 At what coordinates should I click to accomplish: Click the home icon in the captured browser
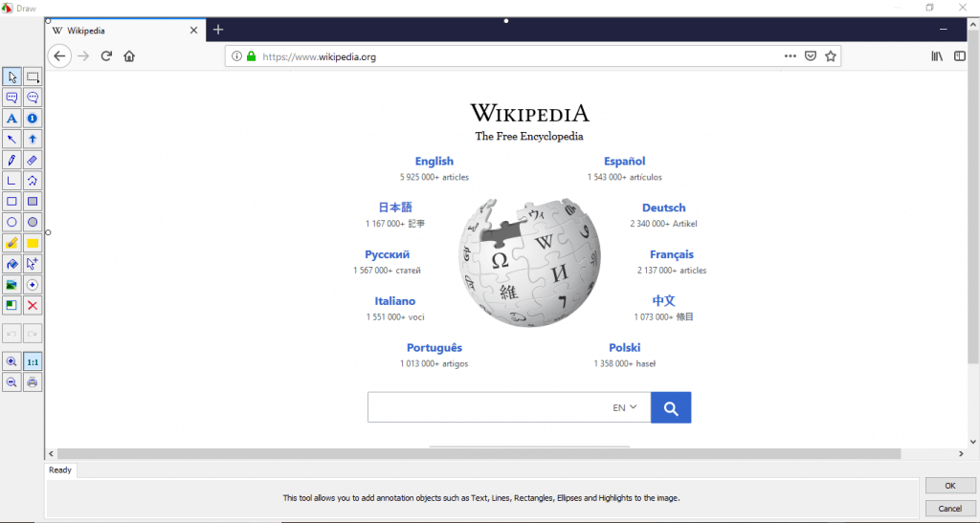[129, 56]
